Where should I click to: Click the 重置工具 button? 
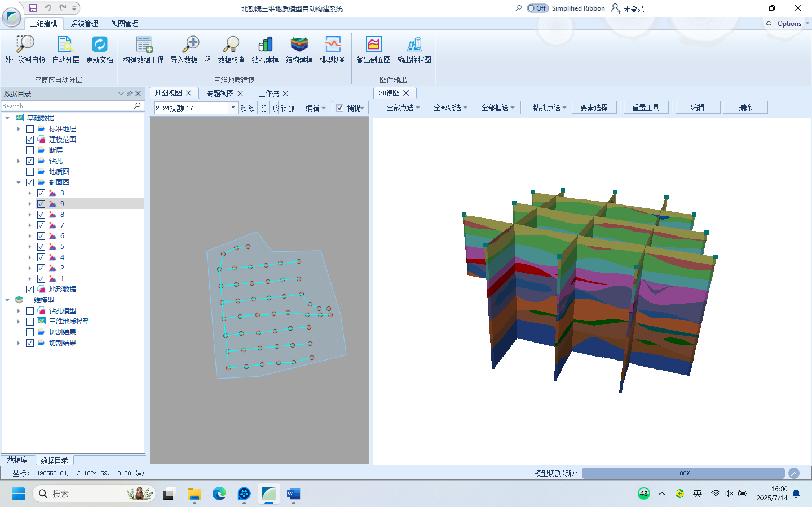coord(646,108)
